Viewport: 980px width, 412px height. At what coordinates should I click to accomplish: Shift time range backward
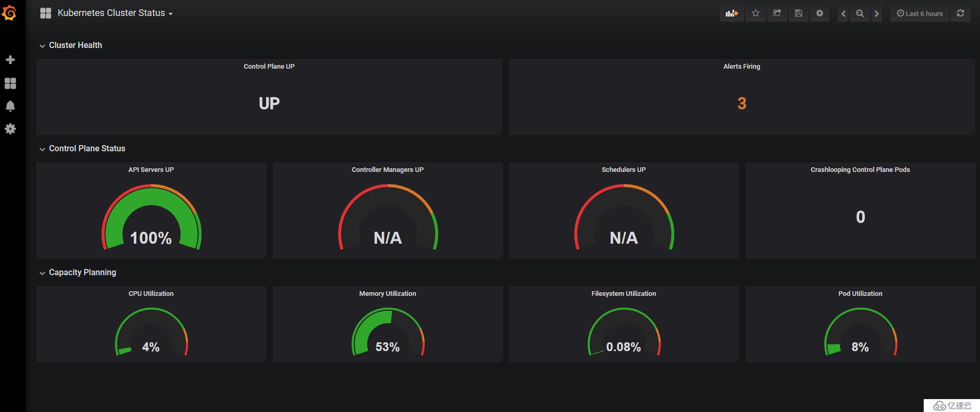point(843,13)
